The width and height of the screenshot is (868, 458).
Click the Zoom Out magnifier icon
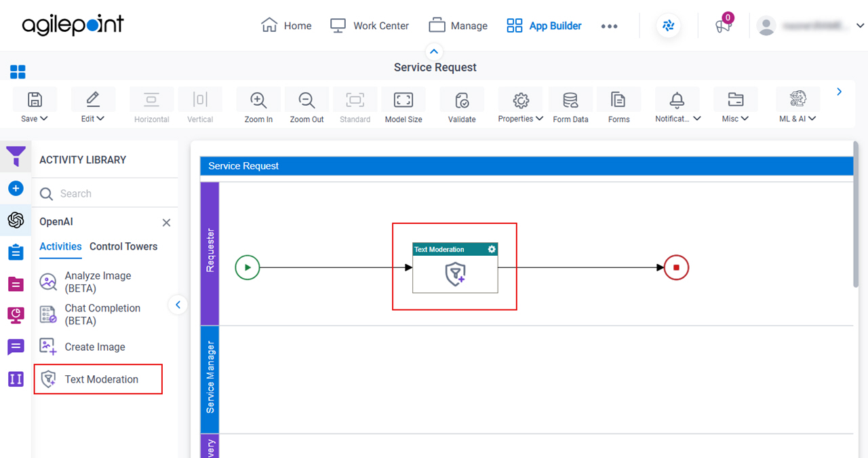point(307,100)
